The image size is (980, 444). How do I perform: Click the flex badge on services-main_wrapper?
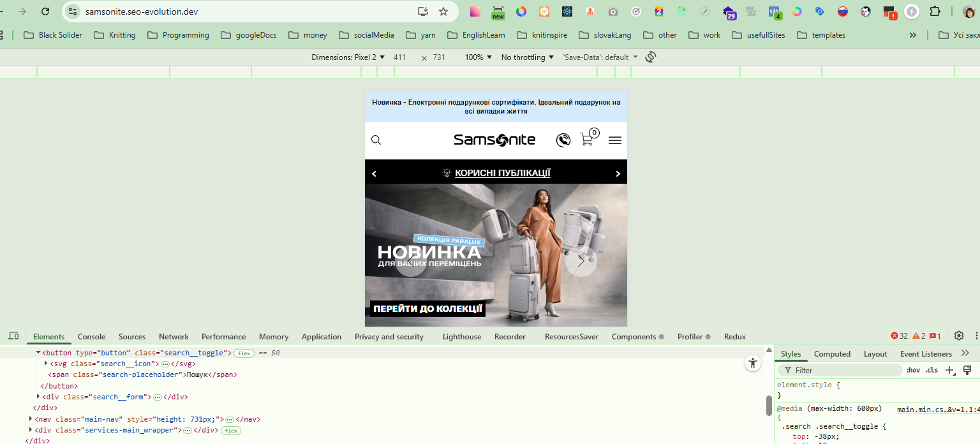pos(231,431)
